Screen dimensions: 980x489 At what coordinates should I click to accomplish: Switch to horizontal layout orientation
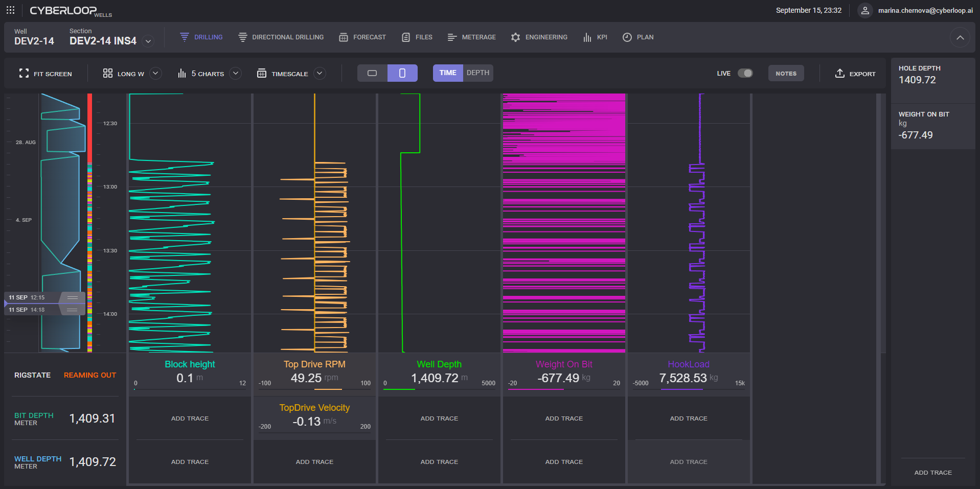[x=372, y=73]
